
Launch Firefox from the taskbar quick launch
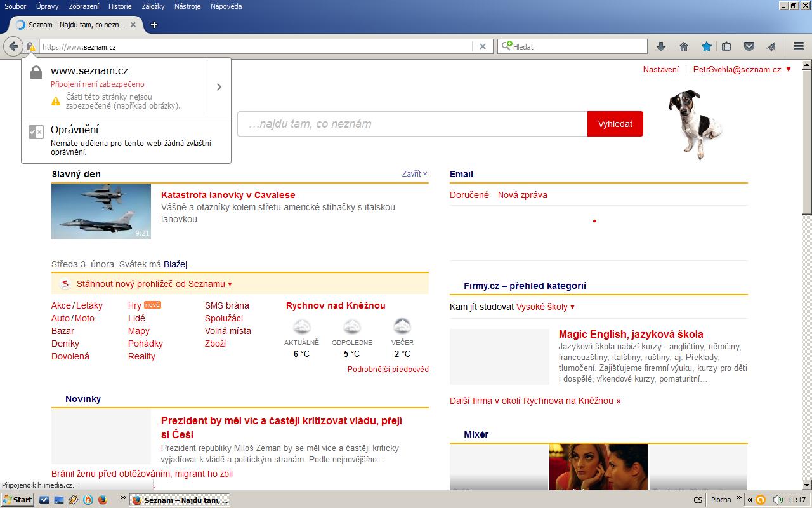102,500
